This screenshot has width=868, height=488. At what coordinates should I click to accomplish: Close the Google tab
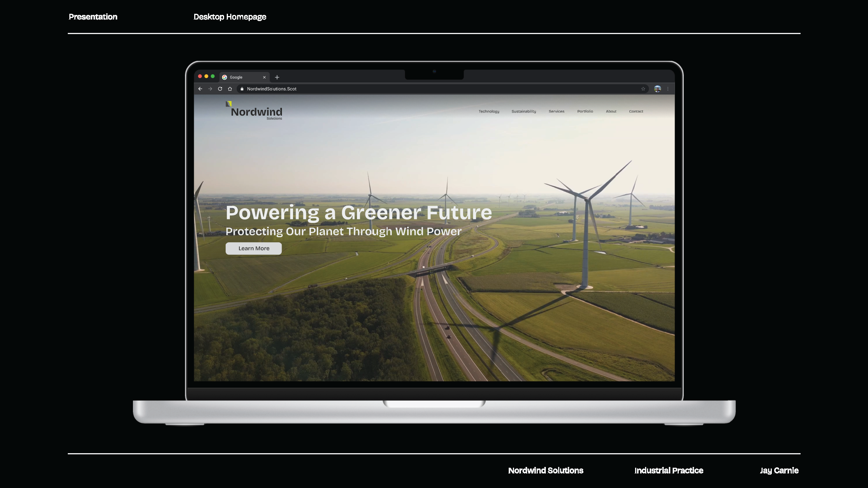[264, 77]
